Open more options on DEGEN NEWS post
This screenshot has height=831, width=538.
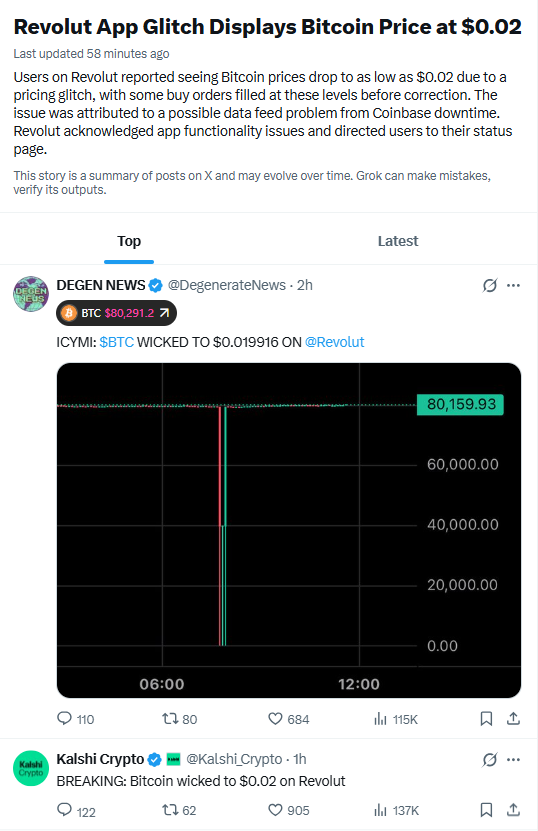click(513, 285)
